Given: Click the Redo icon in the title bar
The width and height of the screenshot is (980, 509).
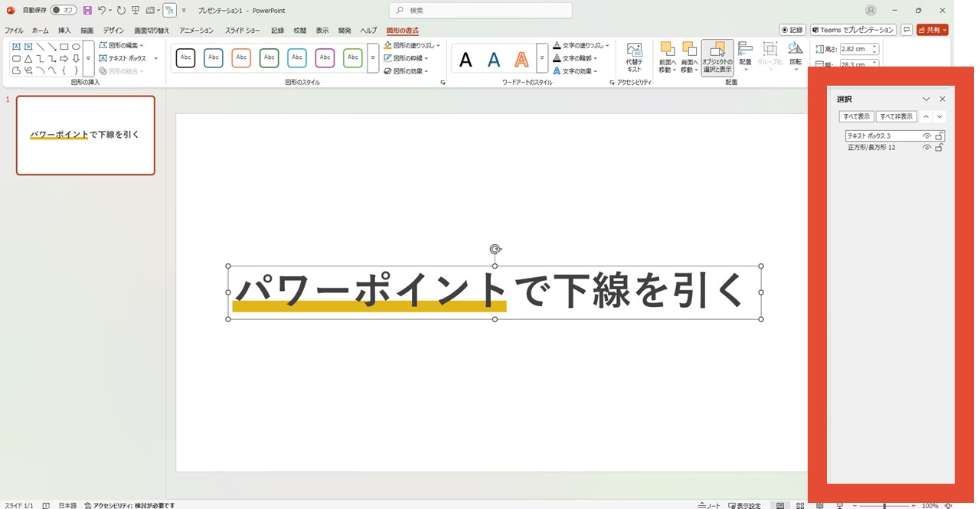Looking at the screenshot, I should [x=121, y=11].
